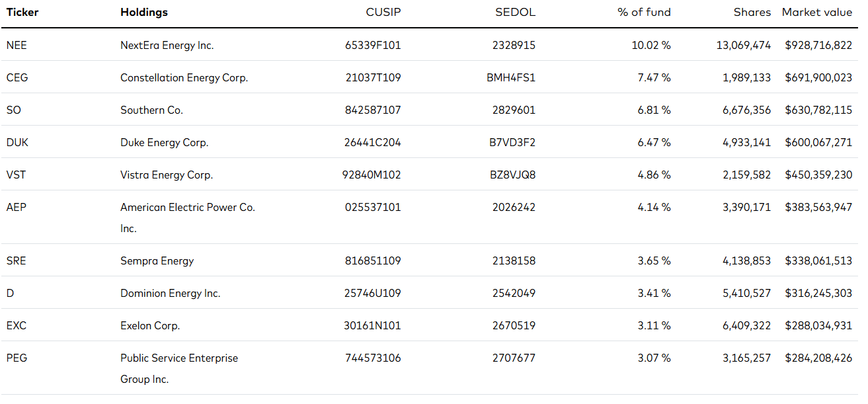
Task: Select Vistra Energy CUSIP 92840M102
Action: click(x=373, y=175)
